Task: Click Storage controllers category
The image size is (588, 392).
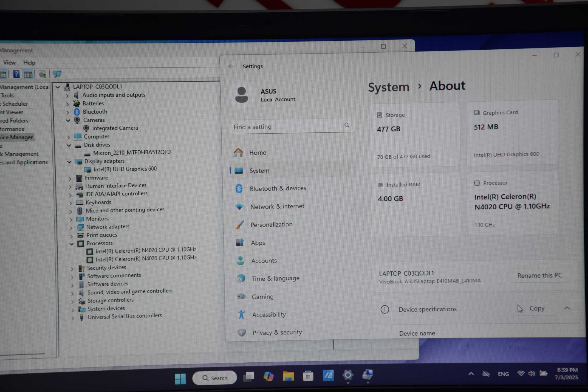Action: pos(110,300)
